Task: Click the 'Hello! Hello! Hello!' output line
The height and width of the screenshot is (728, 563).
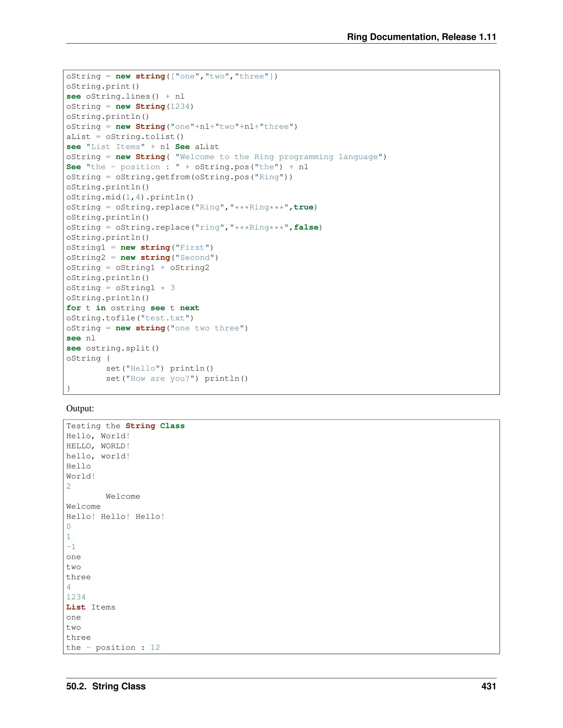Action: coord(115,517)
